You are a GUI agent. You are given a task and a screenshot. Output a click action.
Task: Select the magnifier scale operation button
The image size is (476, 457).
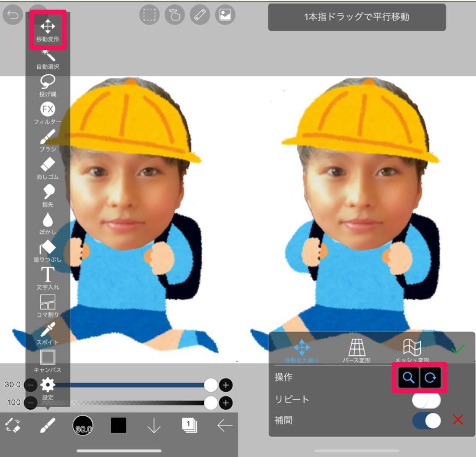(x=409, y=377)
